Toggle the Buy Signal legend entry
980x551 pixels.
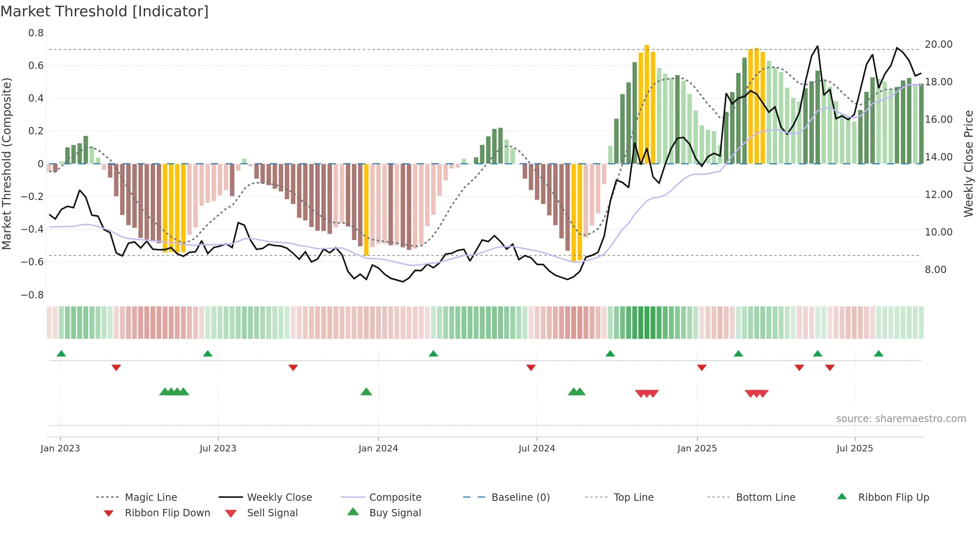coord(384,513)
